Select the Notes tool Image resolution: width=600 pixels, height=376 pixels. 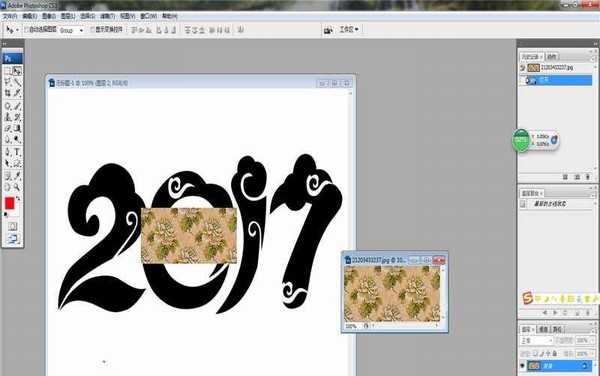point(8,176)
